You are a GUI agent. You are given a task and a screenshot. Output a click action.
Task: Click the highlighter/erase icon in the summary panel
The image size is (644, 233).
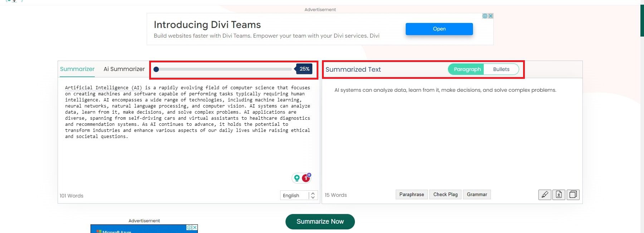click(545, 195)
